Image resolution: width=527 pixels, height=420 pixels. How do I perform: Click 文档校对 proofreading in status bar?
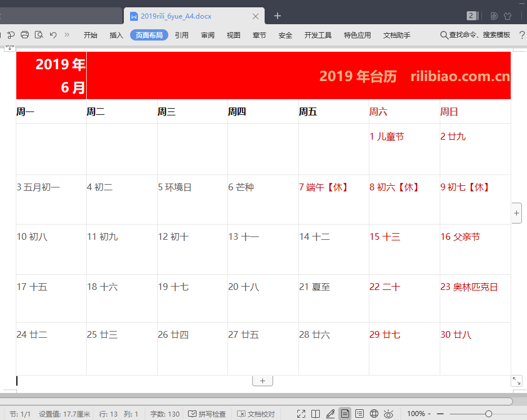256,414
